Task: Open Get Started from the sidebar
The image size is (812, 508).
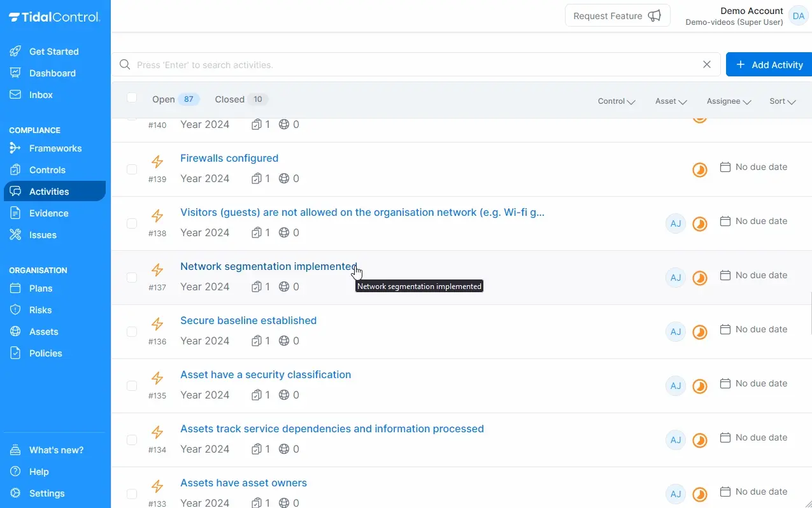Action: (x=54, y=52)
